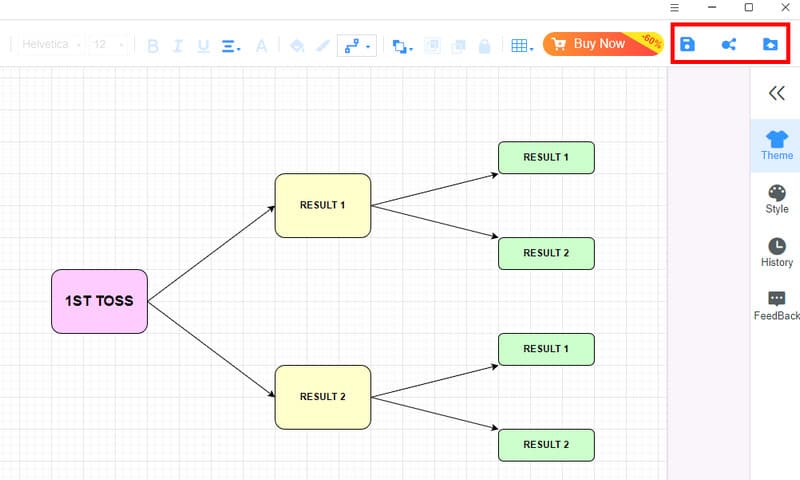Viewport: 800px width, 480px height.
Task: Click the fill bucket icon
Action: [297, 46]
